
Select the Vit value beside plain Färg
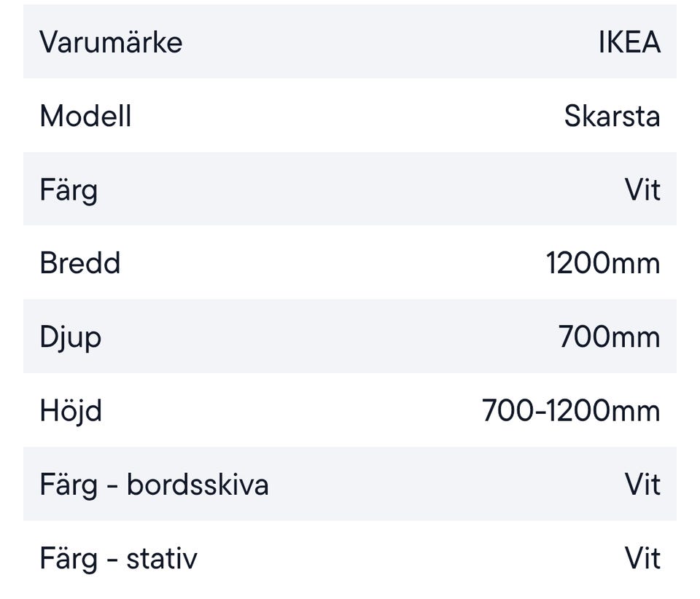click(642, 190)
